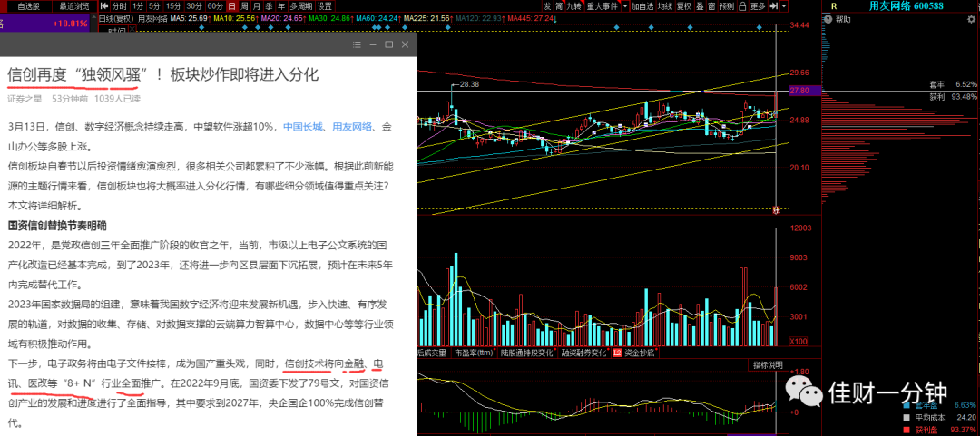Open the 用友网络 link in article
This screenshot has height=436, width=980.
(352, 126)
